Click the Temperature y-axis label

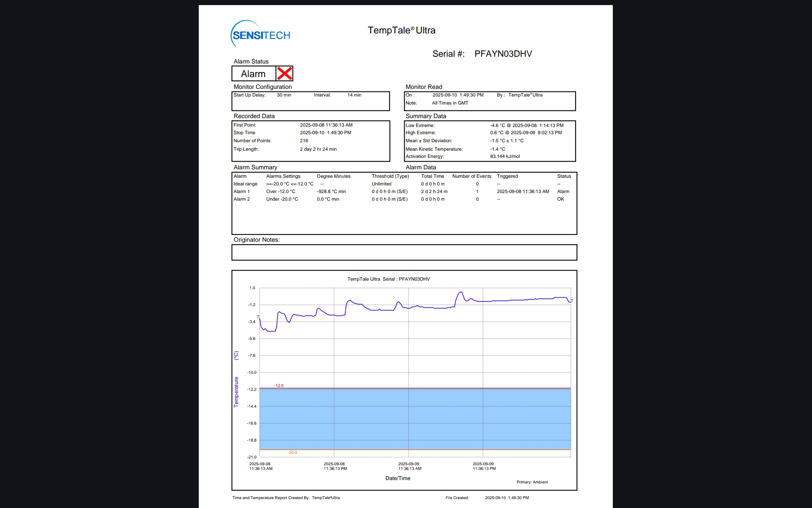point(236,392)
